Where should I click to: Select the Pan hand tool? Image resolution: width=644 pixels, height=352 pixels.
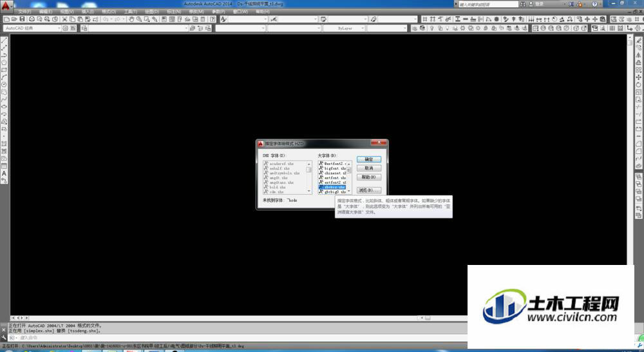pos(131,19)
